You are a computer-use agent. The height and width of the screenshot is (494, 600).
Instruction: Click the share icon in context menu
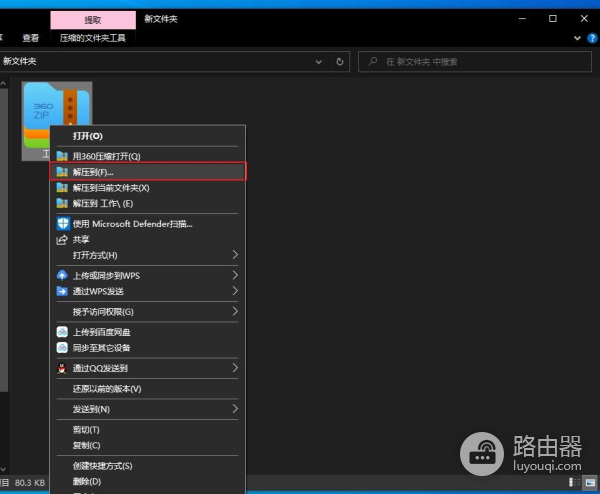pyautogui.click(x=62, y=239)
